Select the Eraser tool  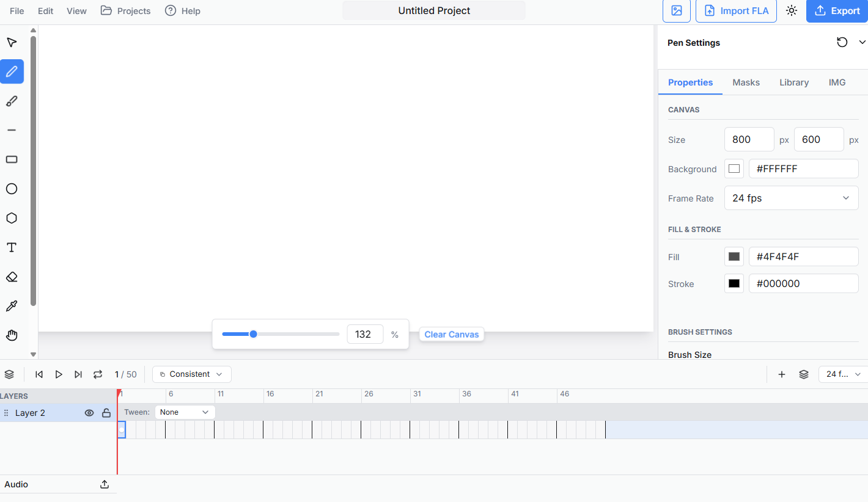click(x=12, y=277)
